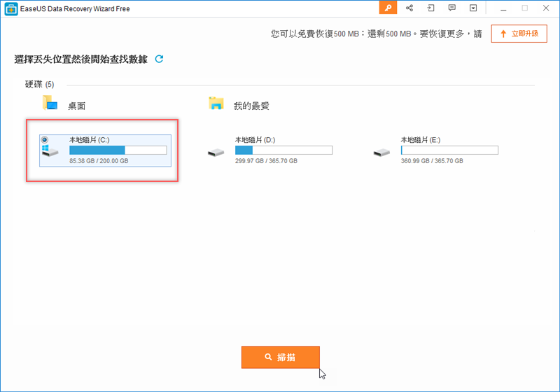Click the 本地磁片 (E:) label
560x392 pixels.
(421, 139)
